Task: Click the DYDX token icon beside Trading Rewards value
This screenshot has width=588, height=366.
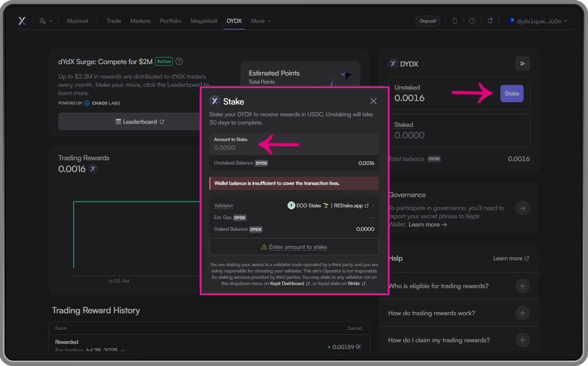Action: 93,169
